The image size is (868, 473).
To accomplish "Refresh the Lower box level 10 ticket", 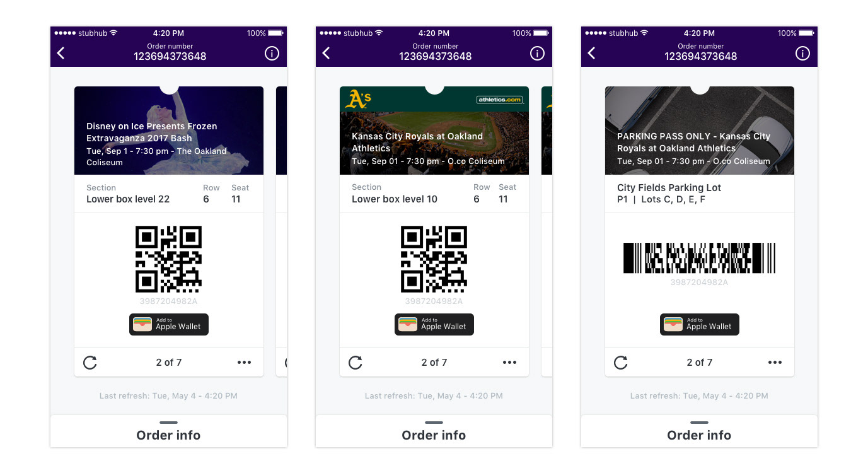I will 356,363.
